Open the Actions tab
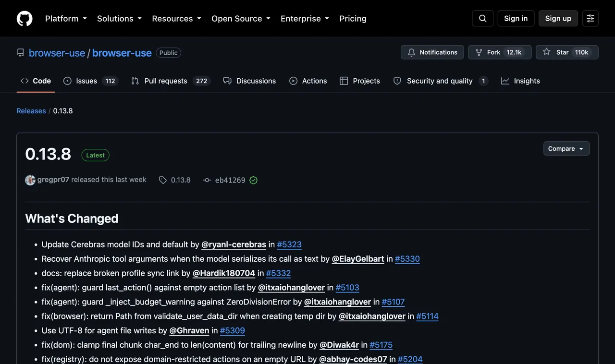This screenshot has height=364, width=615. [308, 81]
